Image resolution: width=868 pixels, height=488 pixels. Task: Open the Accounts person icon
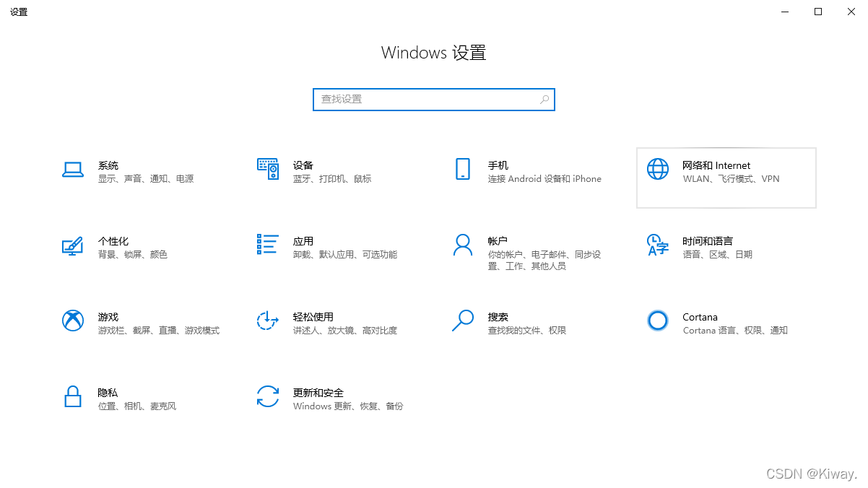(x=463, y=245)
